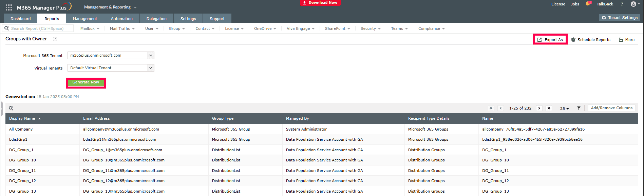644x196 pixels.
Task: Open the notifications bell icon
Action: [588, 4]
